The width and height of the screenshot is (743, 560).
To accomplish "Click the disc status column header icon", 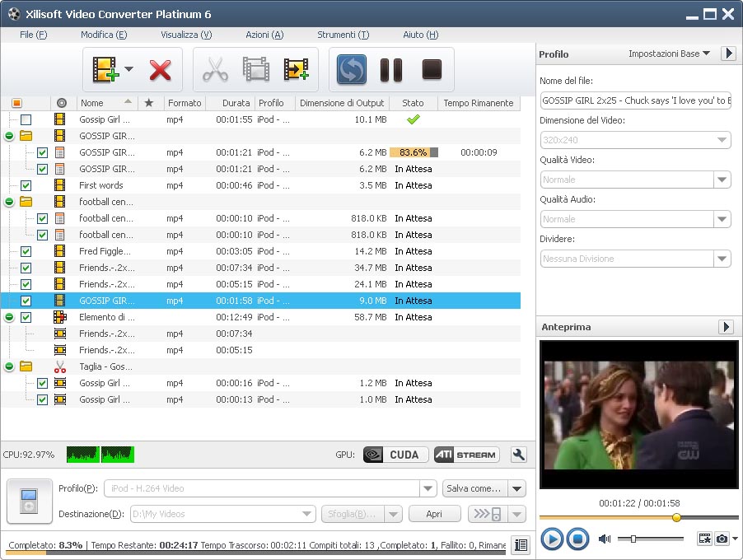I will point(61,103).
